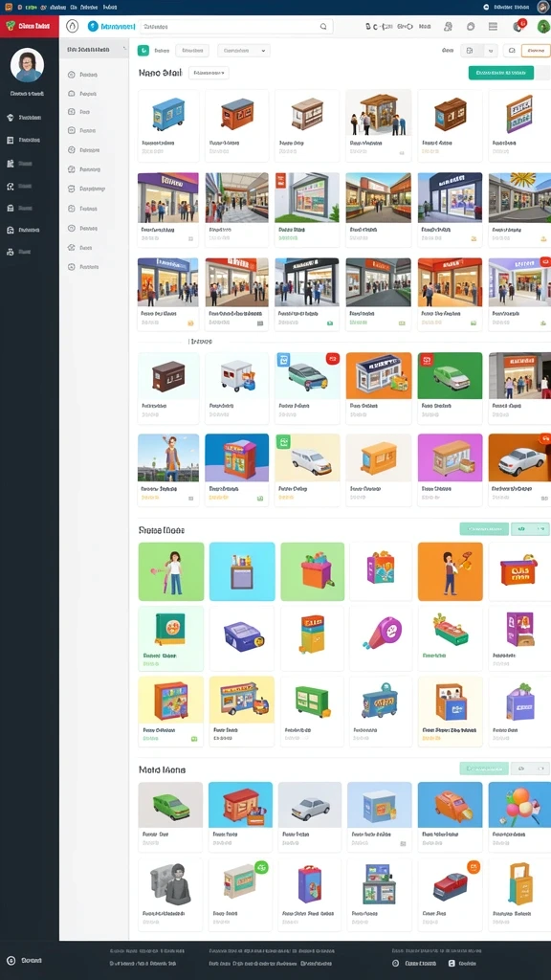Click the orange icon at system bar left edge
Image resolution: width=551 pixels, height=980 pixels.
pyautogui.click(x=8, y=7)
